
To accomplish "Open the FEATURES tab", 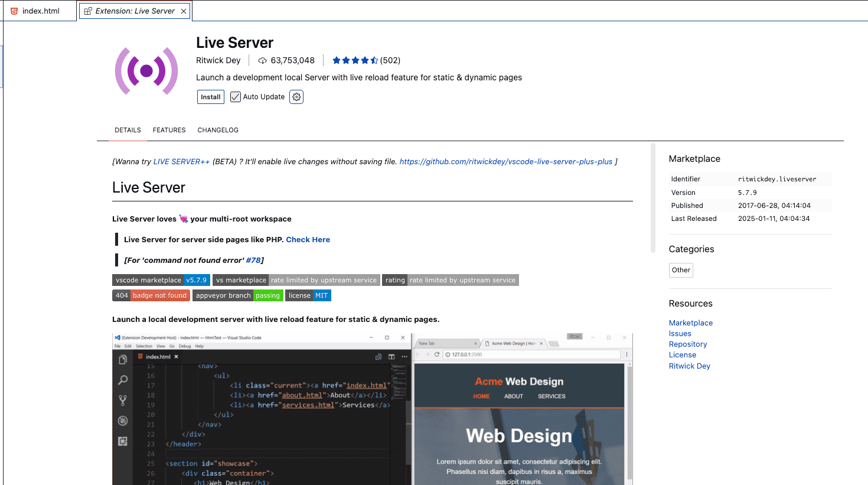I will point(169,130).
